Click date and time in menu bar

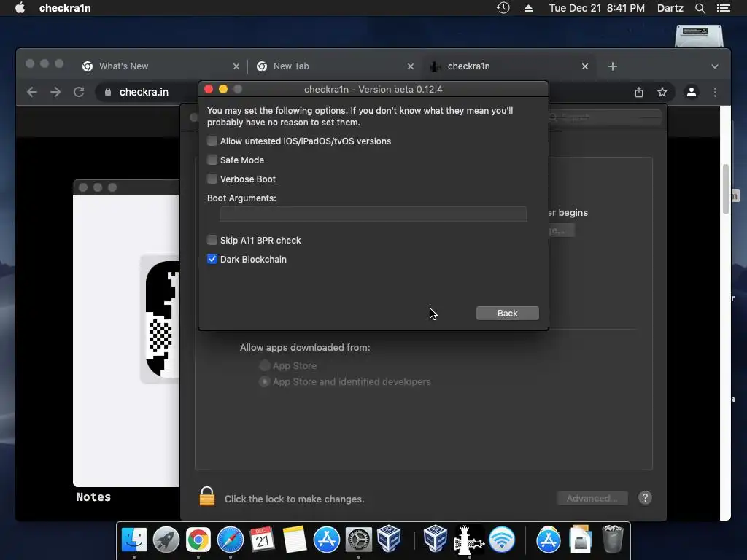pos(597,8)
